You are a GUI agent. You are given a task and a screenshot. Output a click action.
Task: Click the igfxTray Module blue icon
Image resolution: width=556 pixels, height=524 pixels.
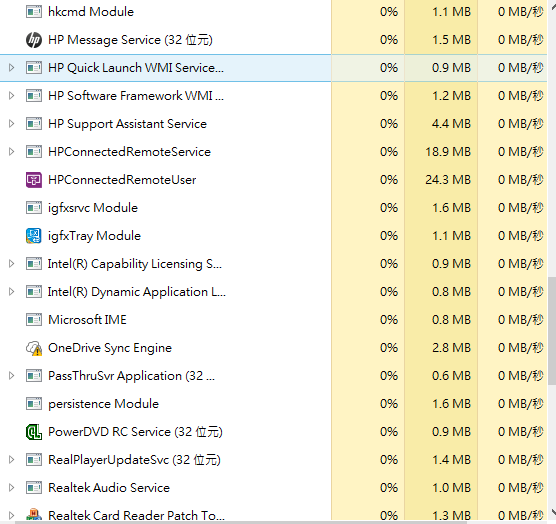34,236
